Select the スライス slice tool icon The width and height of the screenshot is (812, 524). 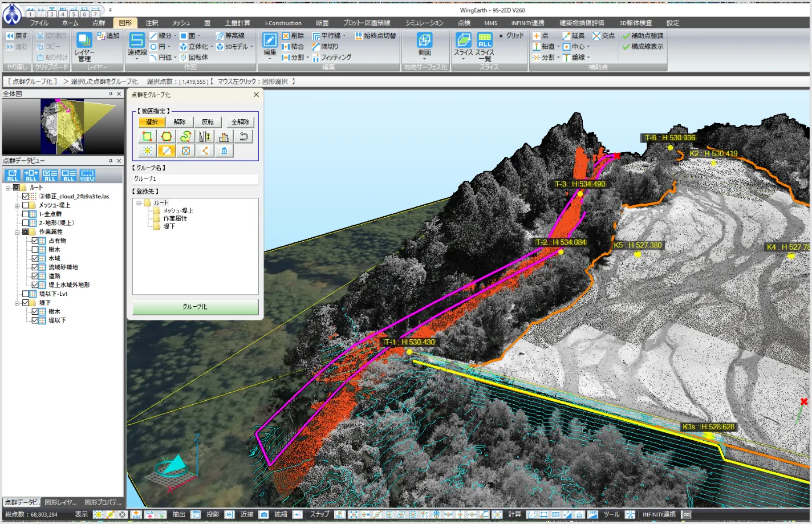[x=463, y=40]
